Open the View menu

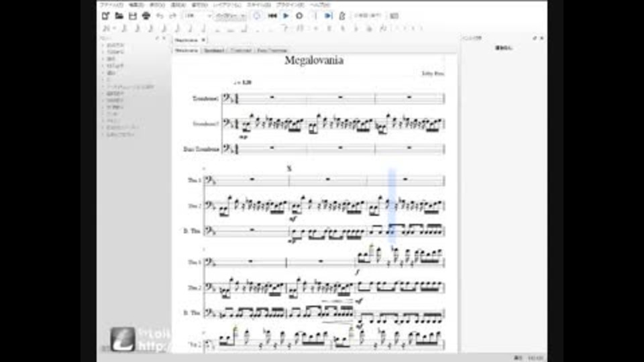pos(157,5)
